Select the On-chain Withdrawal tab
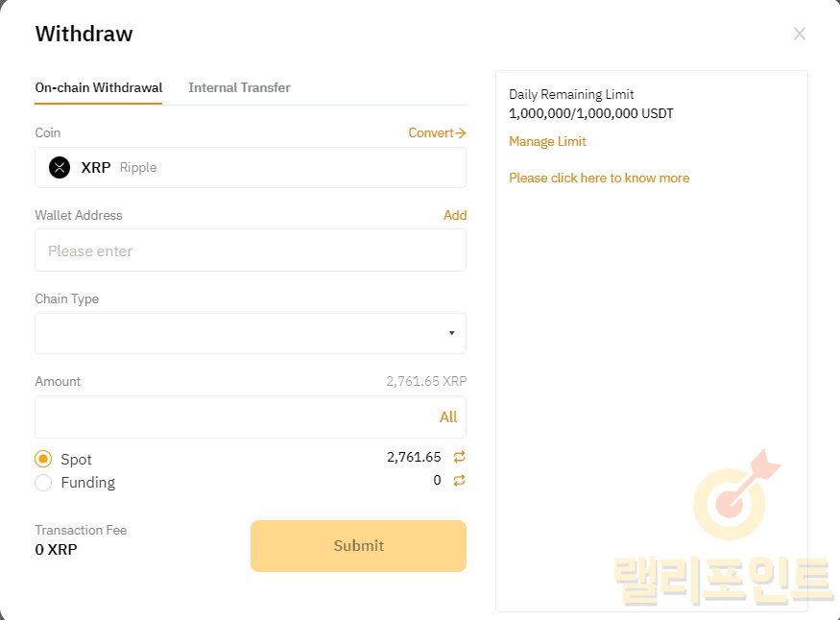This screenshot has height=620, width=840. coord(98,87)
